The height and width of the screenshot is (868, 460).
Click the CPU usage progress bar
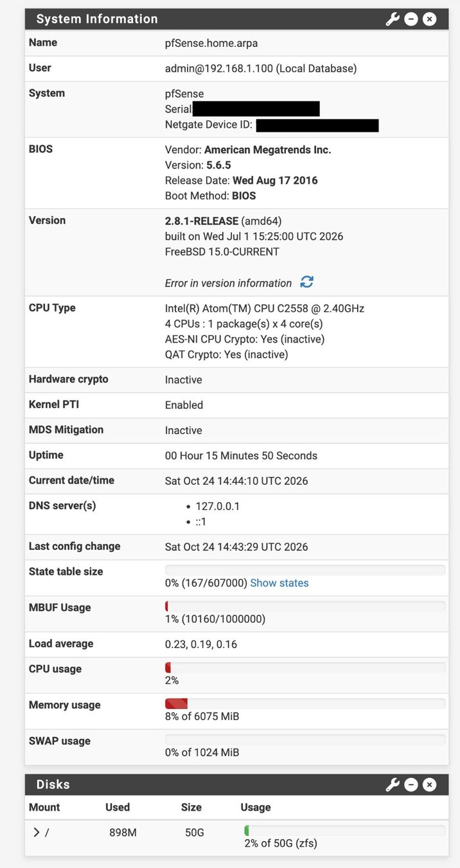tap(305, 668)
